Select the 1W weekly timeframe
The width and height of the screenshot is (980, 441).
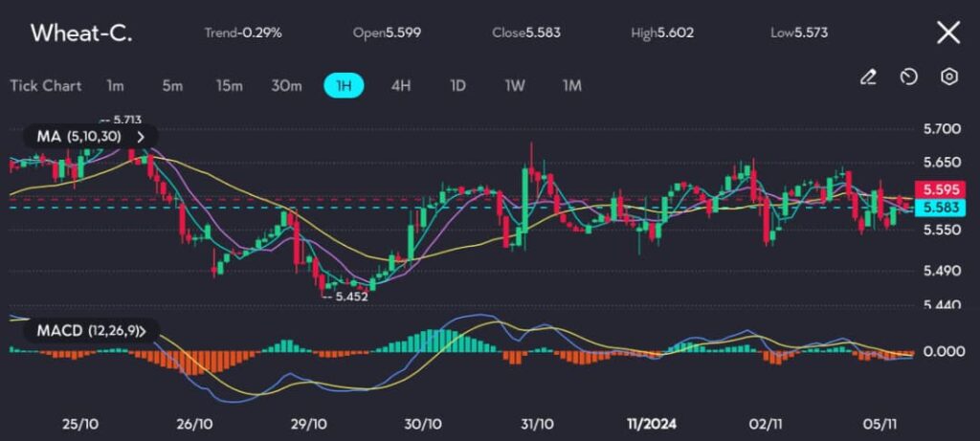point(515,85)
